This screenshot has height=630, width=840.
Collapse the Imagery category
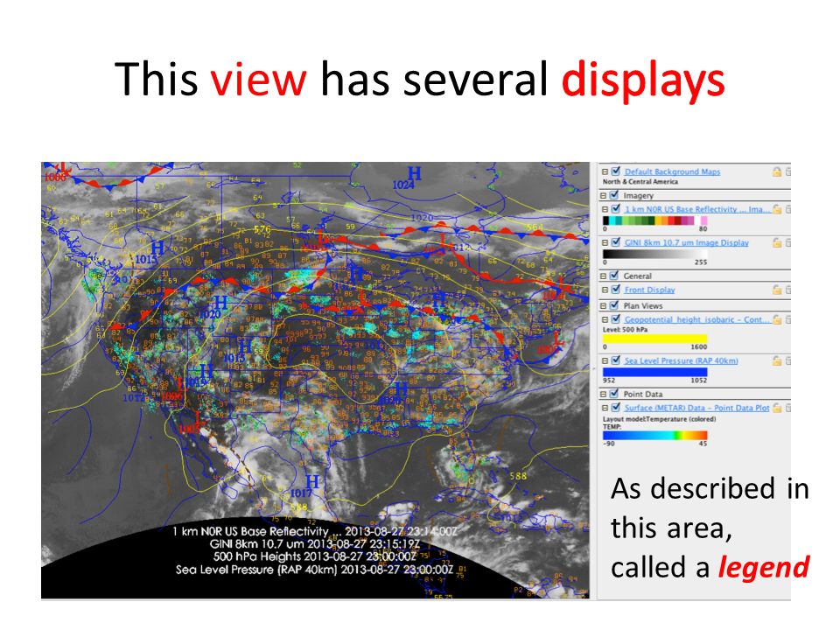[604, 196]
